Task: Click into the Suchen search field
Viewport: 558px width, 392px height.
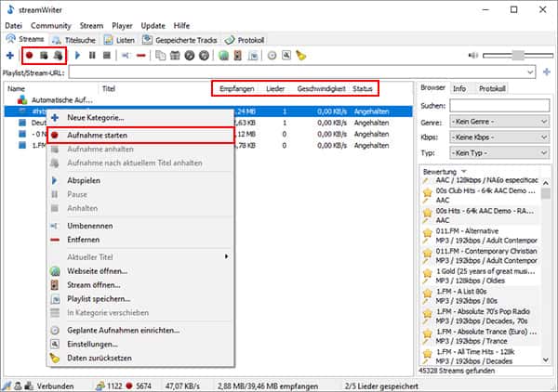Action: (x=499, y=106)
